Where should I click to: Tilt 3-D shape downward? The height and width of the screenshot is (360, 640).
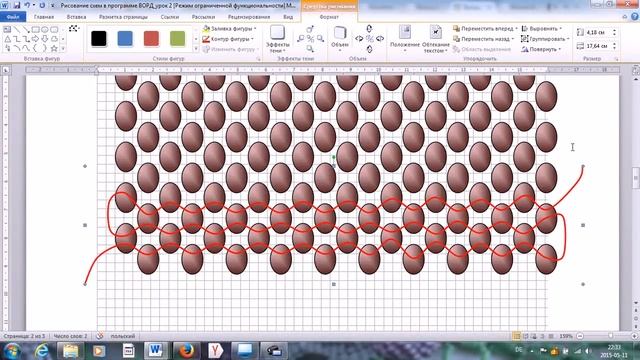[x=369, y=49]
